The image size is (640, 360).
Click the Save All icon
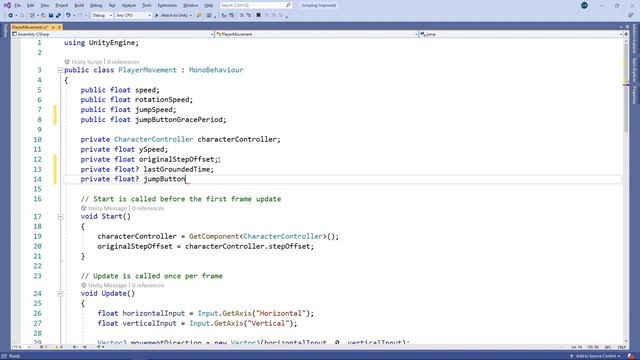tap(58, 16)
